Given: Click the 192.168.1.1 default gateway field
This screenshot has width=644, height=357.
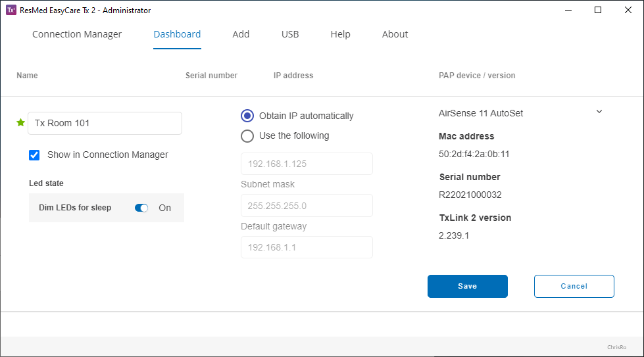Looking at the screenshot, I should tap(307, 247).
